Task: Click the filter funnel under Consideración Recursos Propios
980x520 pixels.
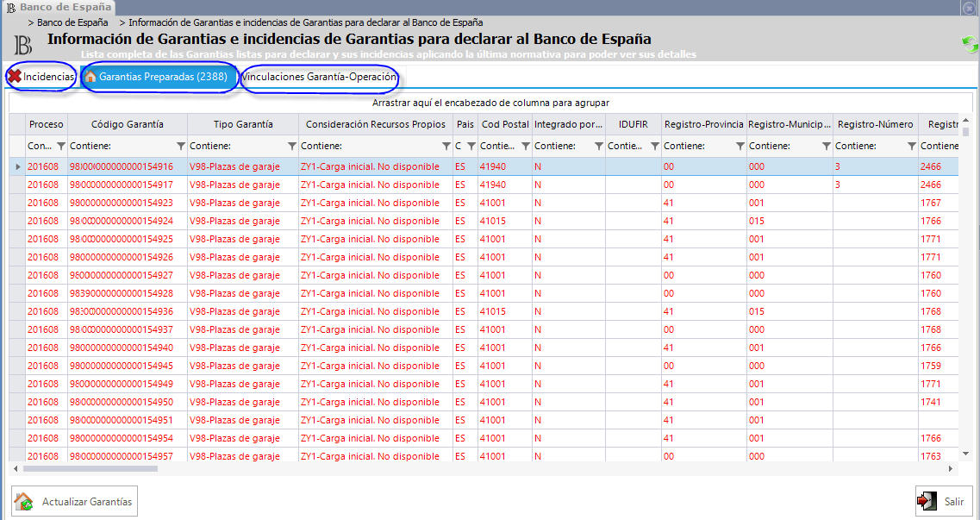Action: coord(446,147)
